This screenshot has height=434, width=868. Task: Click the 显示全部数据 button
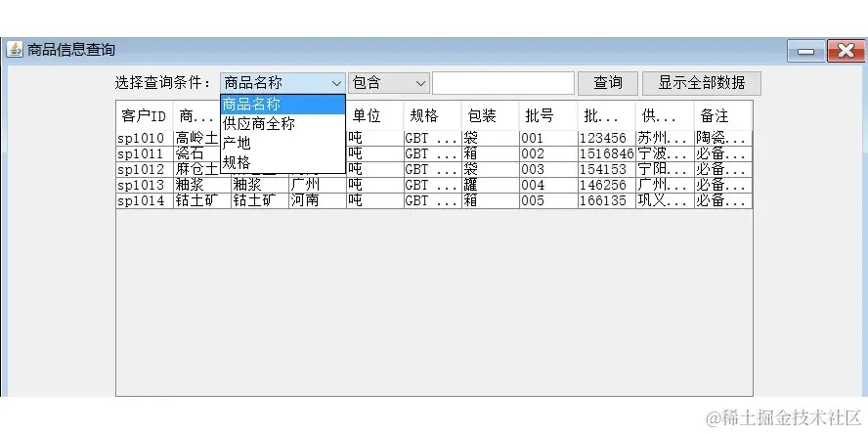[702, 83]
